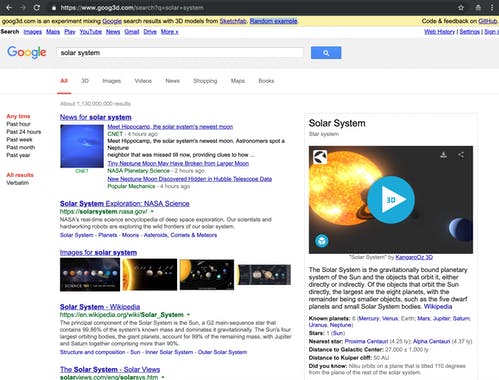Expand the arrow beside solarsystem.nasa.gov URL
The image size is (499, 380).
152,212
